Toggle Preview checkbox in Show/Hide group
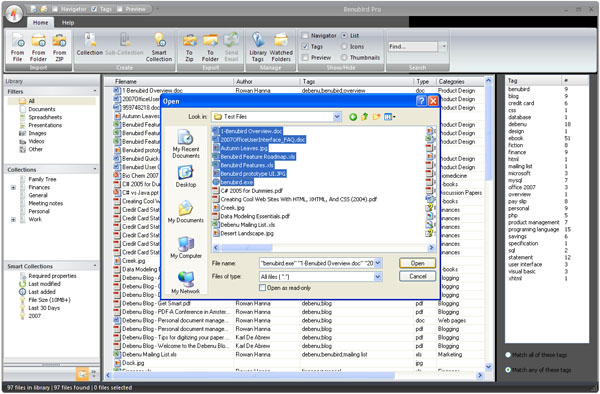 (x=305, y=57)
